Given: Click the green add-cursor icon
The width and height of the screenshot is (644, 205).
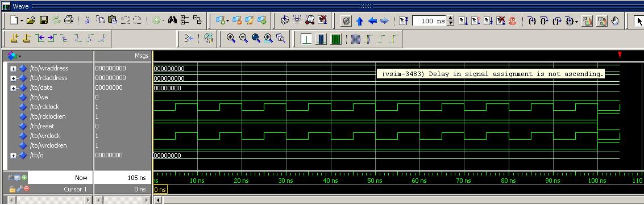Looking at the screenshot, I should [24, 178].
